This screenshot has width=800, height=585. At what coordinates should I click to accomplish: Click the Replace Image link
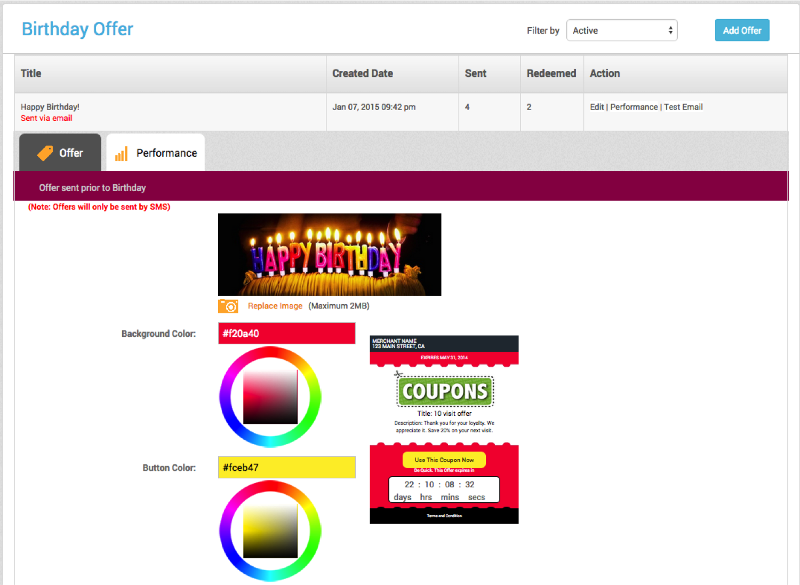coord(275,306)
